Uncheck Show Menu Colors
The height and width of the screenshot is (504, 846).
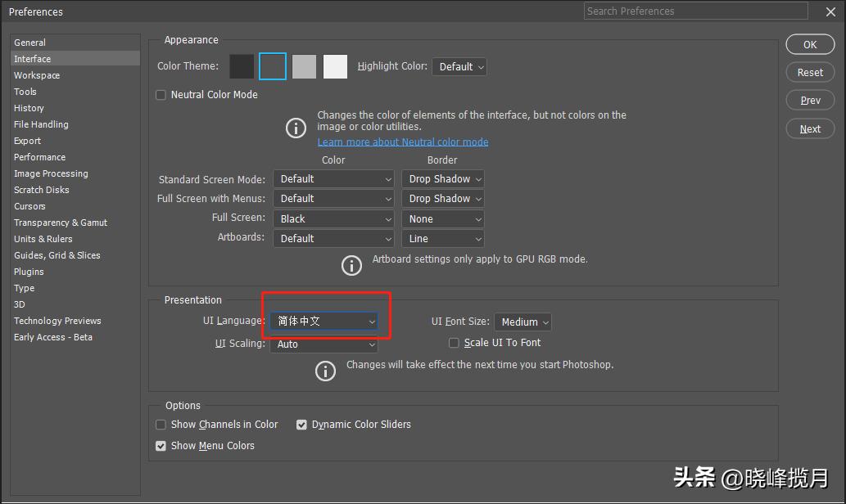click(x=161, y=446)
